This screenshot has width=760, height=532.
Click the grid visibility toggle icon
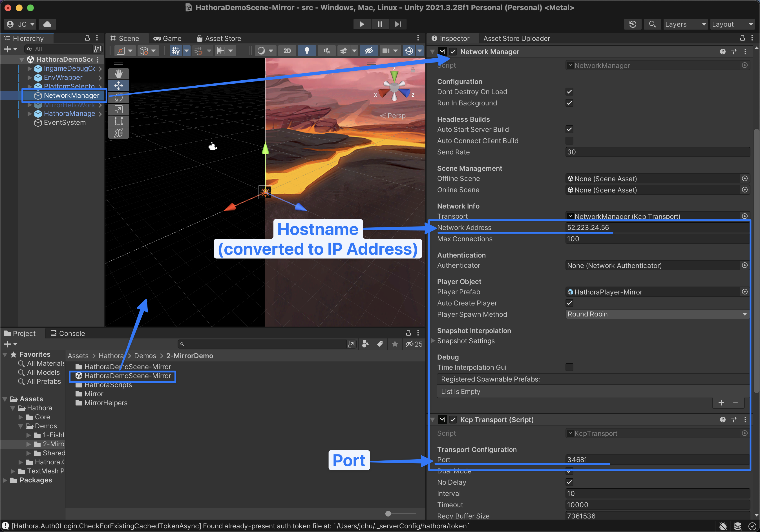pyautogui.click(x=176, y=51)
